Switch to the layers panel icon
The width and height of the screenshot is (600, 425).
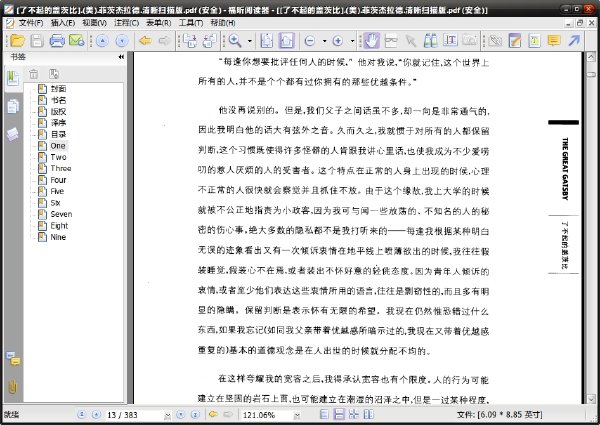[12, 134]
